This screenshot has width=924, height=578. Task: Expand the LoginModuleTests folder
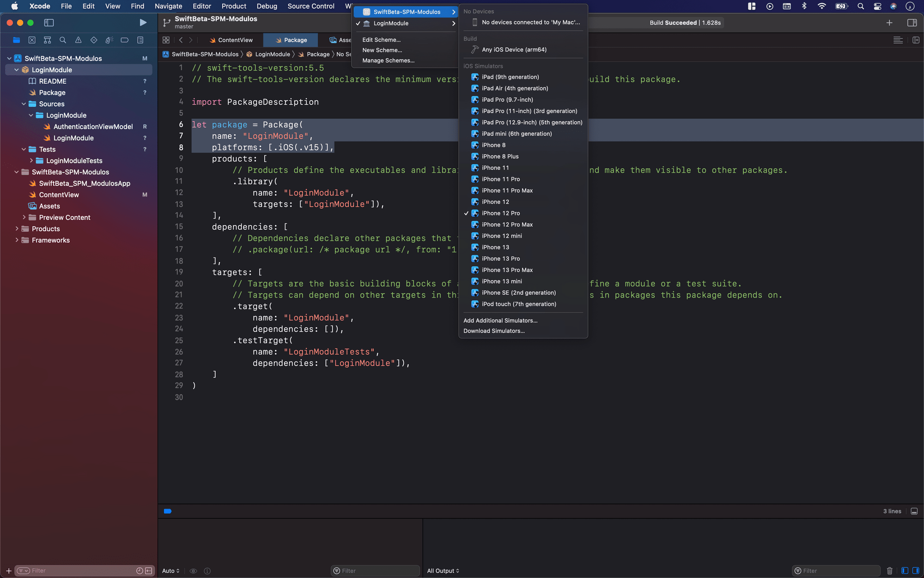pos(31,160)
